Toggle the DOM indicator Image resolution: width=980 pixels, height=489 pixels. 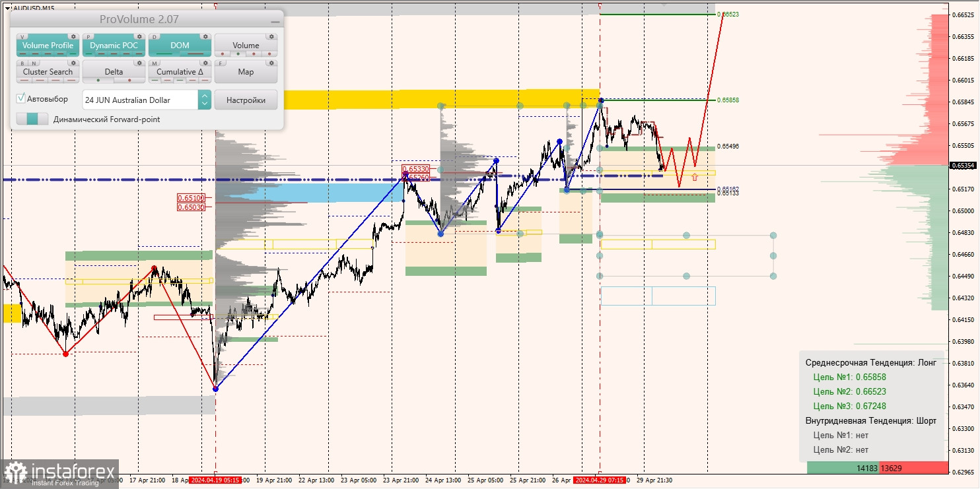[180, 46]
